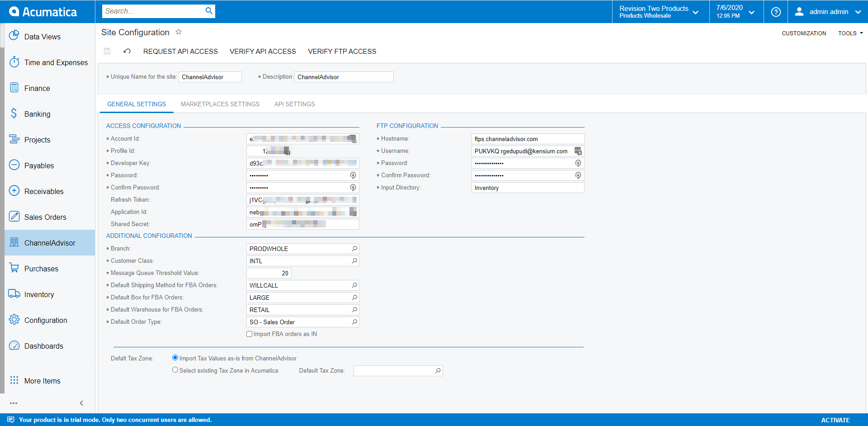Click VERIFY API ACCESS button
868x426 pixels.
[263, 52]
